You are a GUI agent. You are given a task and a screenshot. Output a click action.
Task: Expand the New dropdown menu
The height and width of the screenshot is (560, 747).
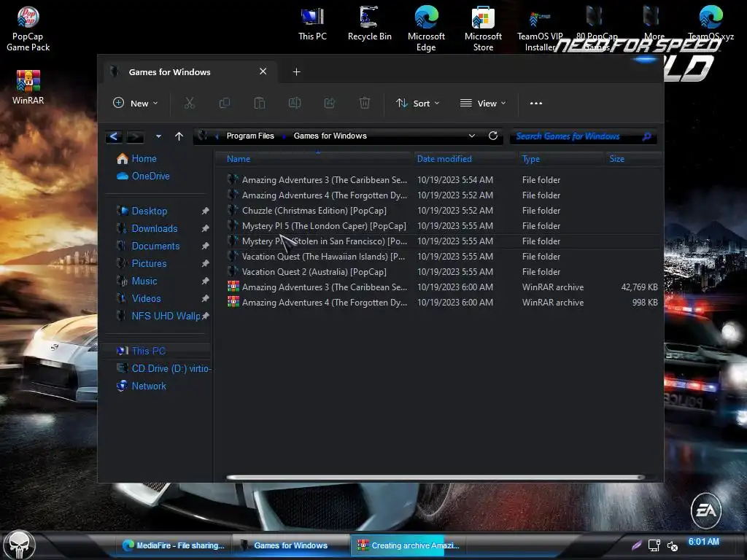tap(135, 104)
